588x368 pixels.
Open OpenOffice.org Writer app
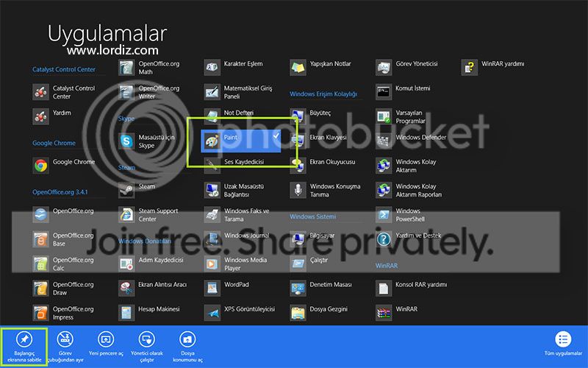126,92
